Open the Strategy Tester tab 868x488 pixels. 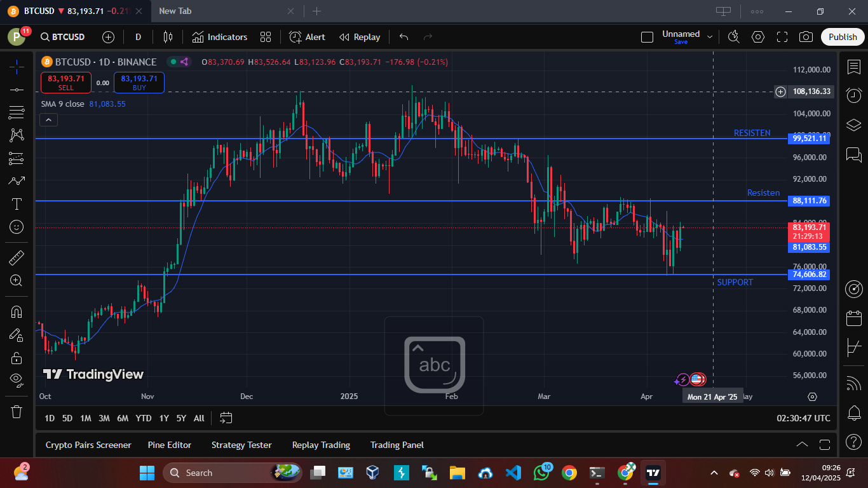[241, 445]
